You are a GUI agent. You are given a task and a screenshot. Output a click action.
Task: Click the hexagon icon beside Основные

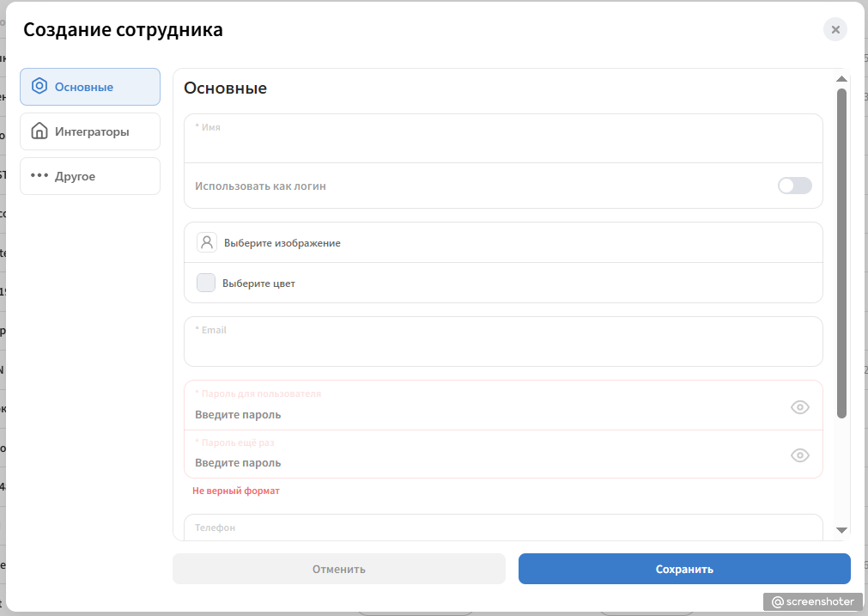[39, 87]
